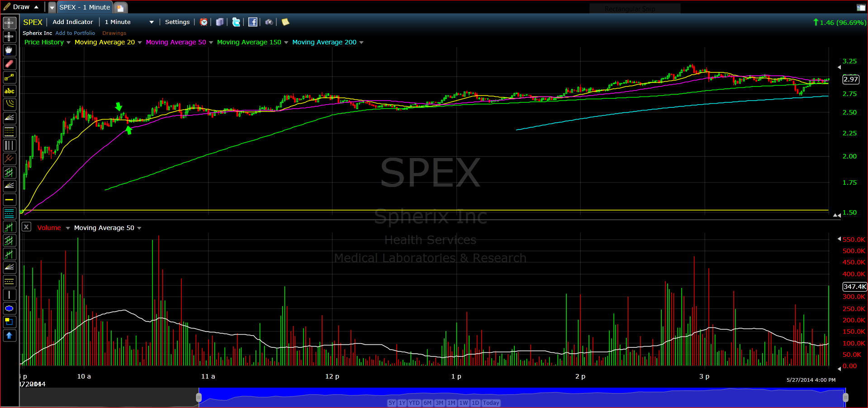Share chart via Facebook icon
The height and width of the screenshot is (408, 868).
click(x=253, y=22)
